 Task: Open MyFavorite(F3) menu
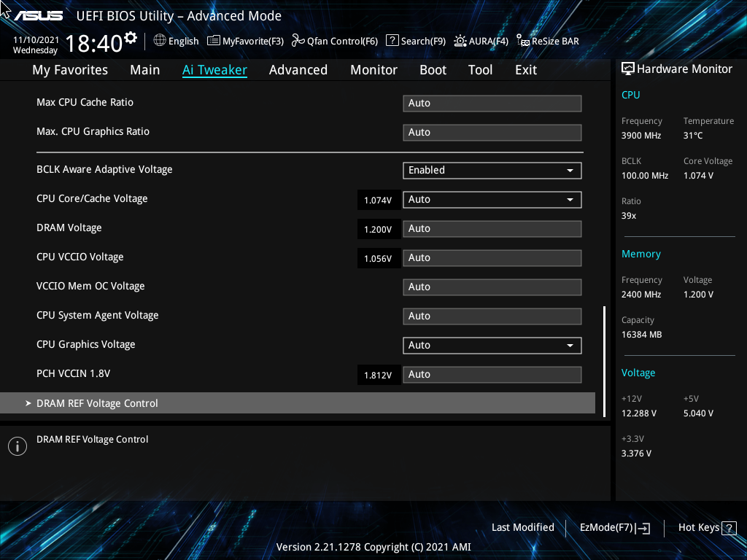point(245,41)
